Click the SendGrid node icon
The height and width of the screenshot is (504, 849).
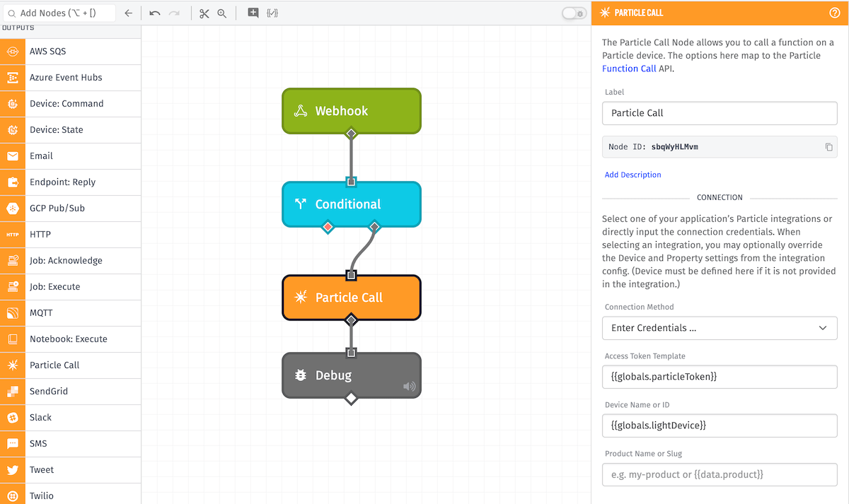(x=13, y=392)
